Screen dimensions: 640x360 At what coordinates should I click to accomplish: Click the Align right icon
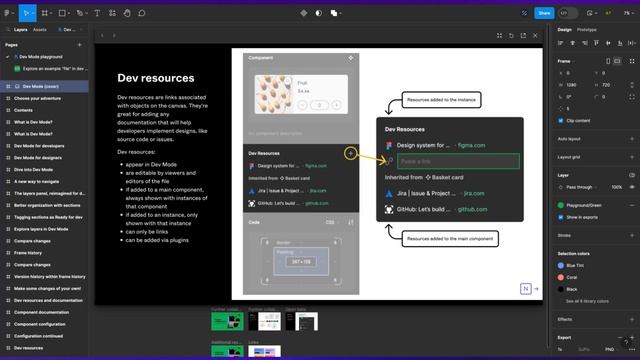[x=584, y=43]
